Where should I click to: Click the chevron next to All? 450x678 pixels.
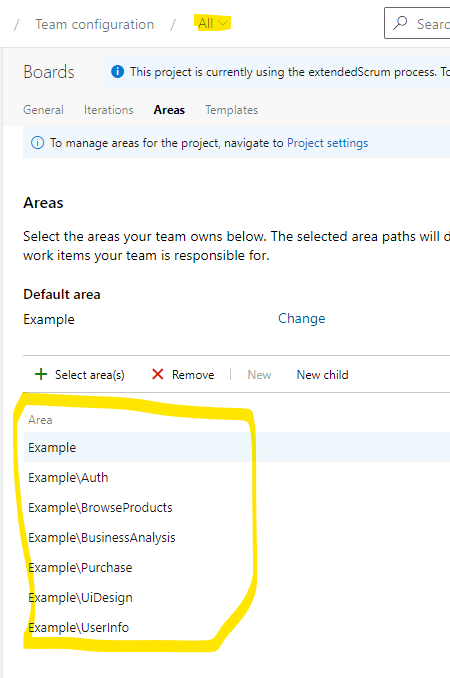click(222, 23)
